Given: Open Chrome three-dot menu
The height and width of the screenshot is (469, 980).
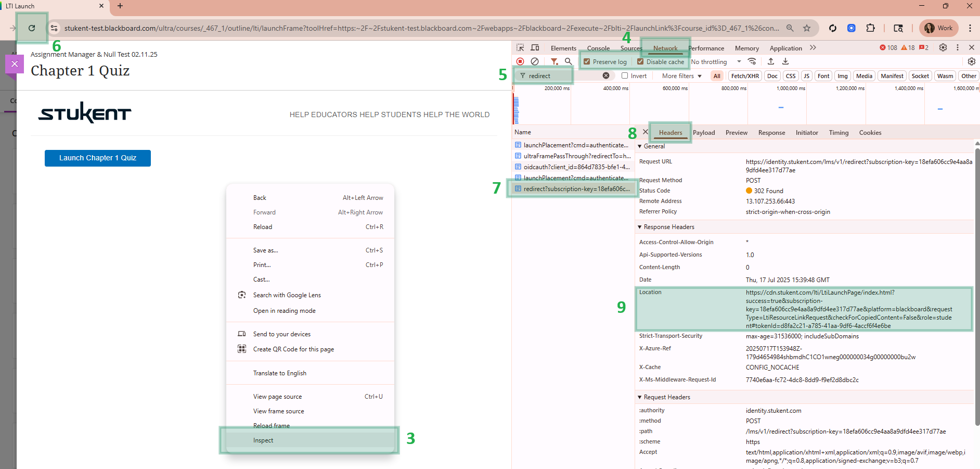Looking at the screenshot, I should [x=970, y=28].
